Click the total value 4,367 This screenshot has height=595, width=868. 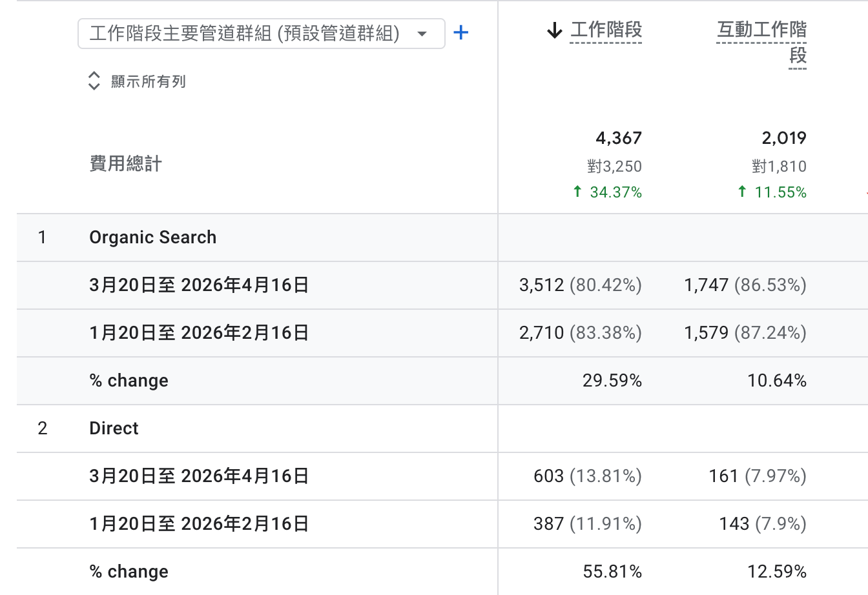coord(618,137)
